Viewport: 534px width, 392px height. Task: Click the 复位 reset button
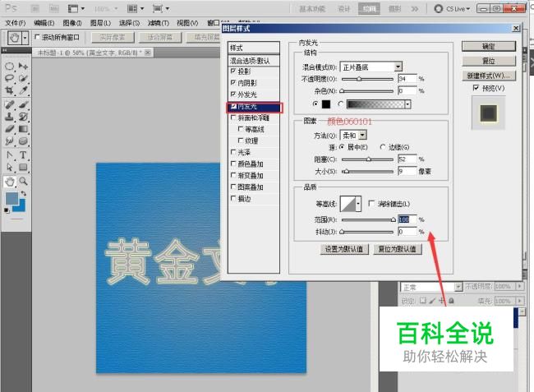click(x=489, y=61)
